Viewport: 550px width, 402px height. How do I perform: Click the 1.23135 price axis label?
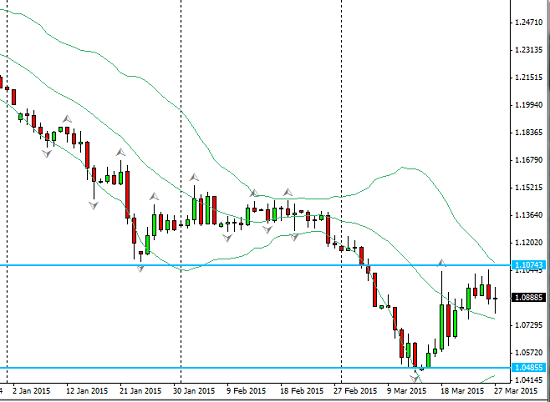click(529, 50)
